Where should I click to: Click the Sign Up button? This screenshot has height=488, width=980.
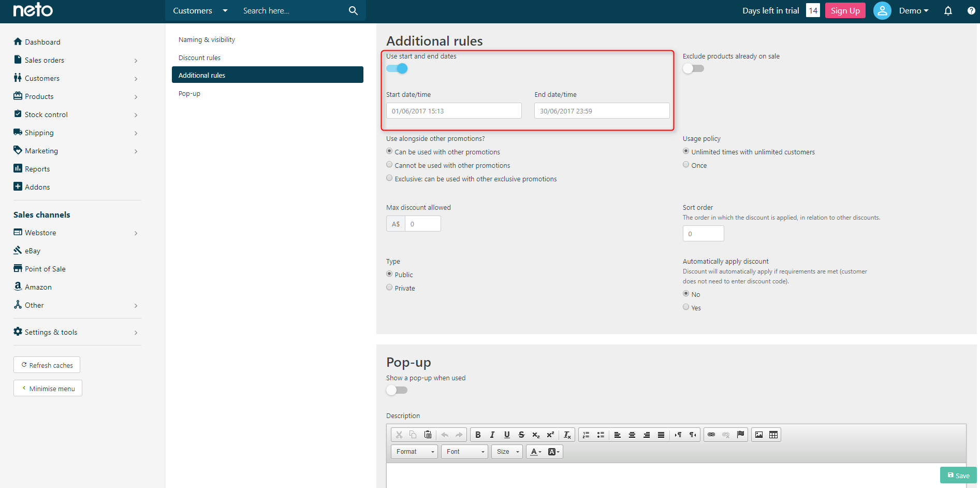point(845,10)
